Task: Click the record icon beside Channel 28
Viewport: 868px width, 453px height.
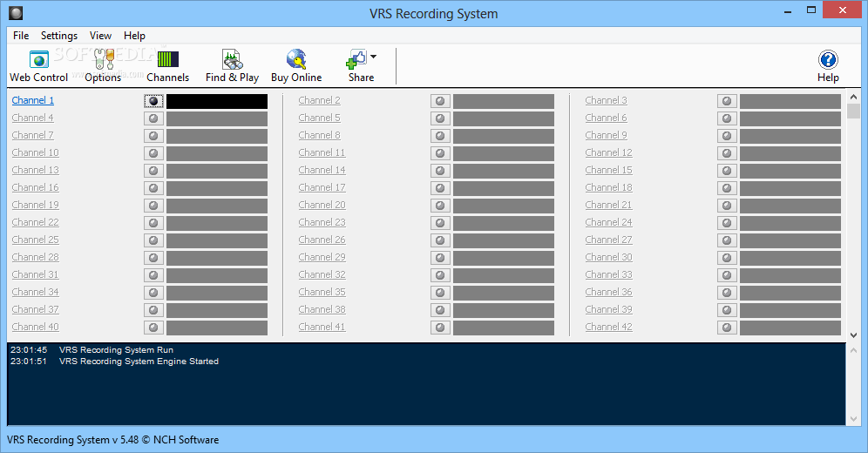Action: pos(153,258)
